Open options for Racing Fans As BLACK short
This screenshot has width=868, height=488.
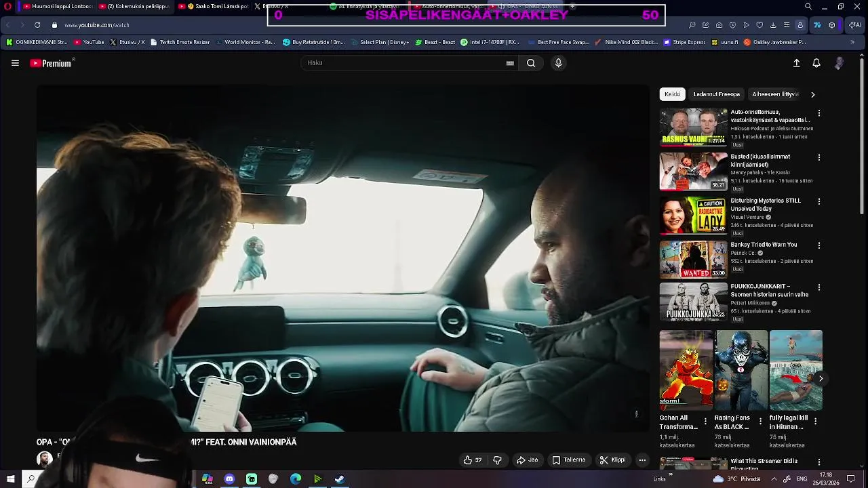tap(760, 422)
